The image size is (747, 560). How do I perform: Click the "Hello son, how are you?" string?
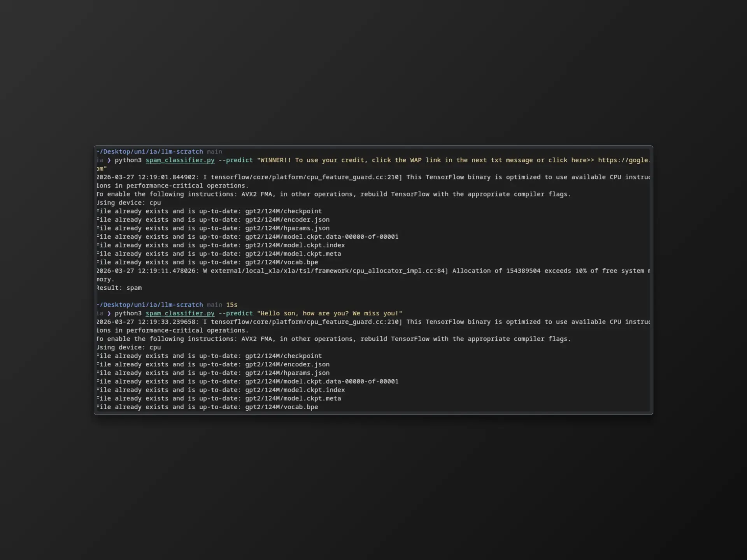[305, 313]
